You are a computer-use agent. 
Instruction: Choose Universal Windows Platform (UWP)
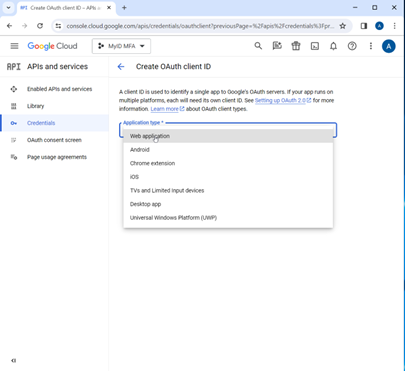228,218
